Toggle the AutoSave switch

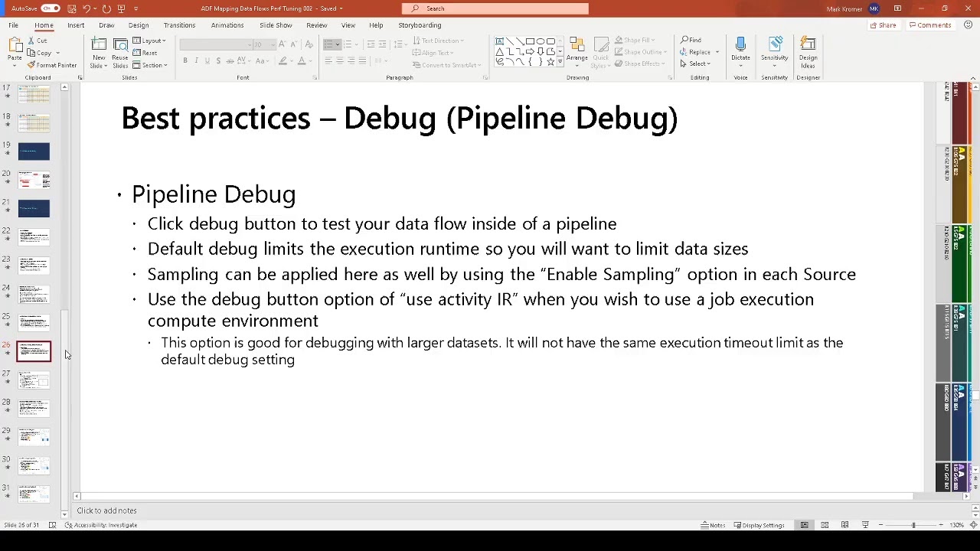pyautogui.click(x=51, y=8)
